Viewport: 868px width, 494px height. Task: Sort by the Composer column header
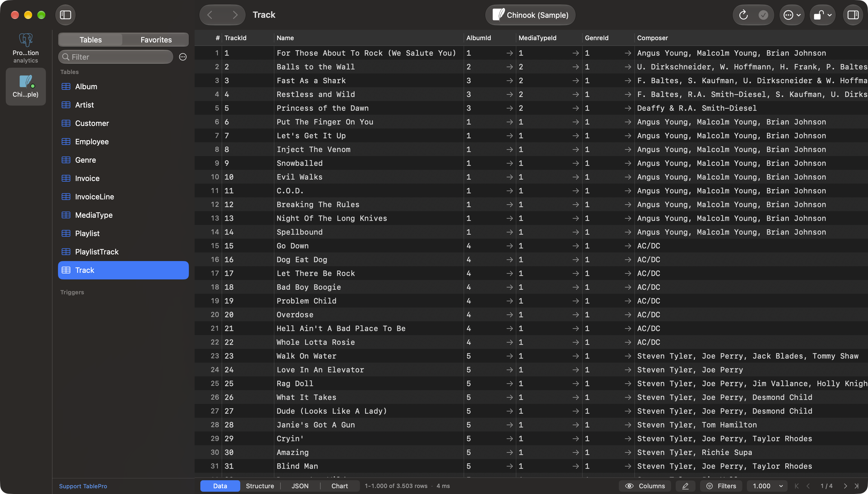point(751,38)
